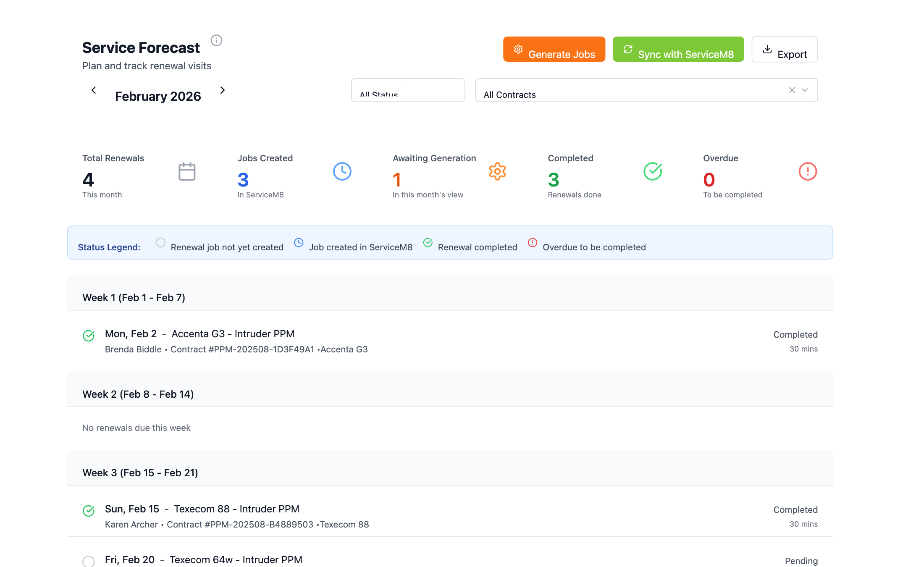Image resolution: width=900 pixels, height=567 pixels.
Task: Open the All Contracts dropdown
Action: tap(630, 91)
